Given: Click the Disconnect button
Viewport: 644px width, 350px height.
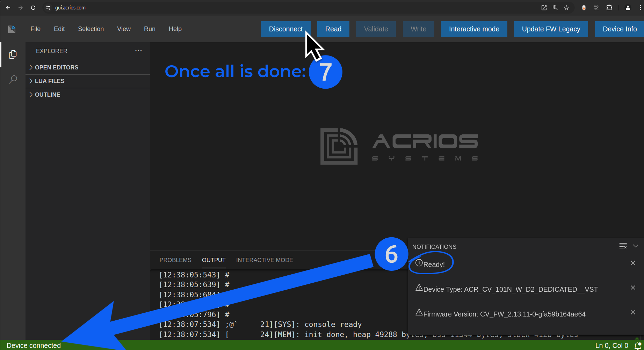Looking at the screenshot, I should pos(285,29).
